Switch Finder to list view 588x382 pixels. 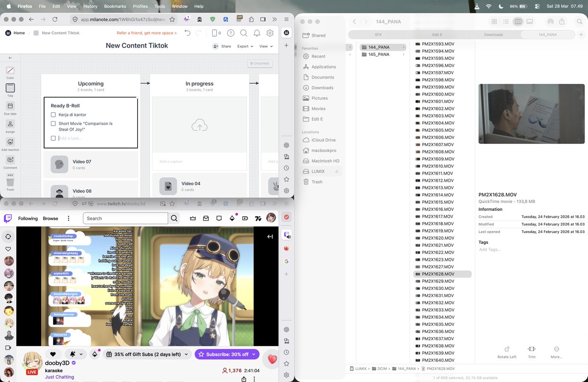(506, 22)
